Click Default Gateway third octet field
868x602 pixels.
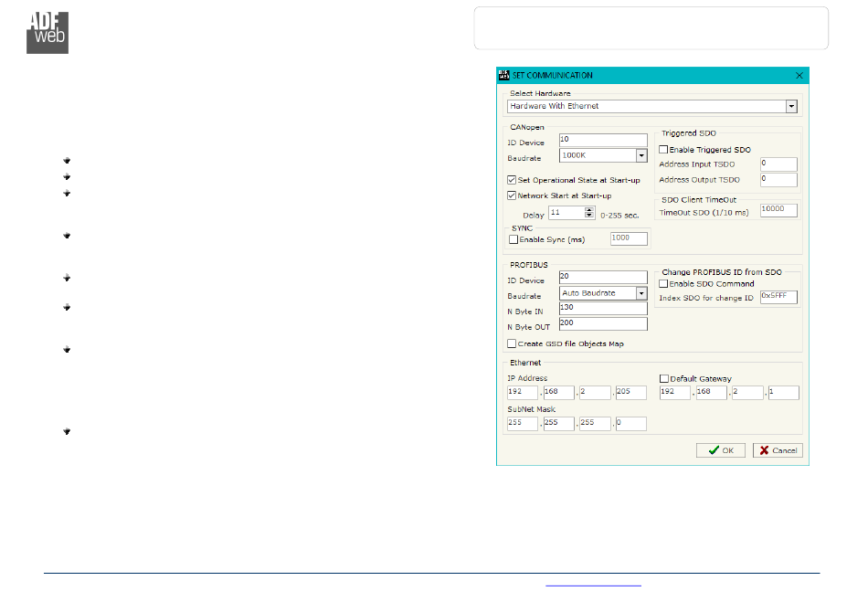point(747,392)
